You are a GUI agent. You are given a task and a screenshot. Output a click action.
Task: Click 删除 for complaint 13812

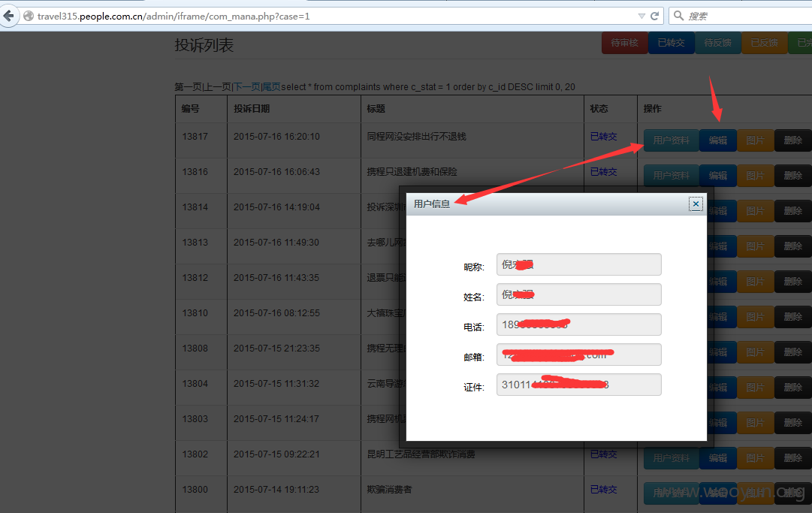point(792,281)
